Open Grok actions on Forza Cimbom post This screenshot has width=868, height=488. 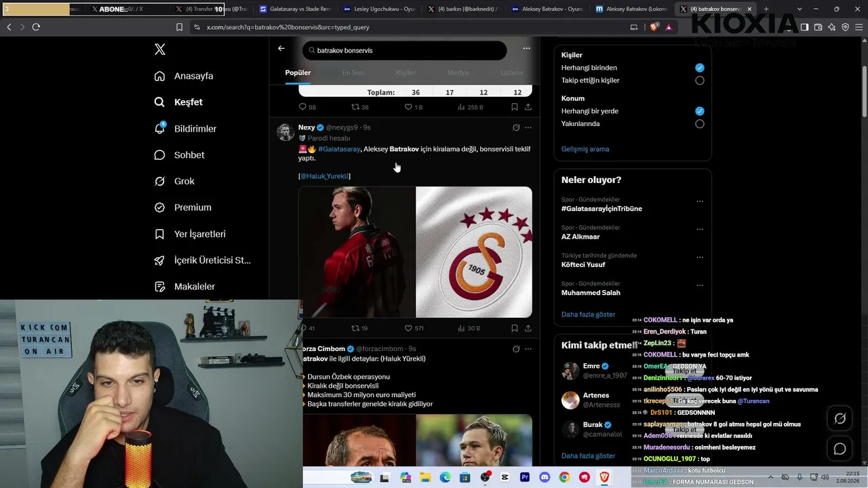(516, 349)
